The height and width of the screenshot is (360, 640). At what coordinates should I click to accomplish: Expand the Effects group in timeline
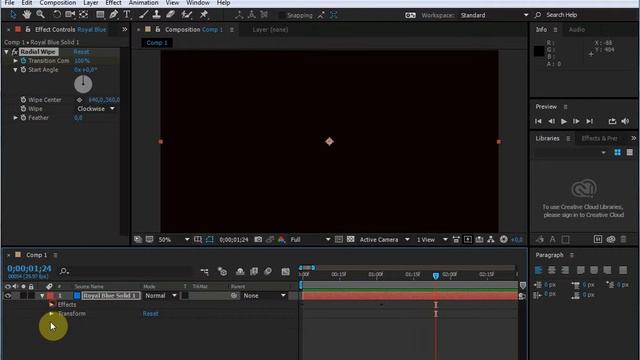click(51, 304)
